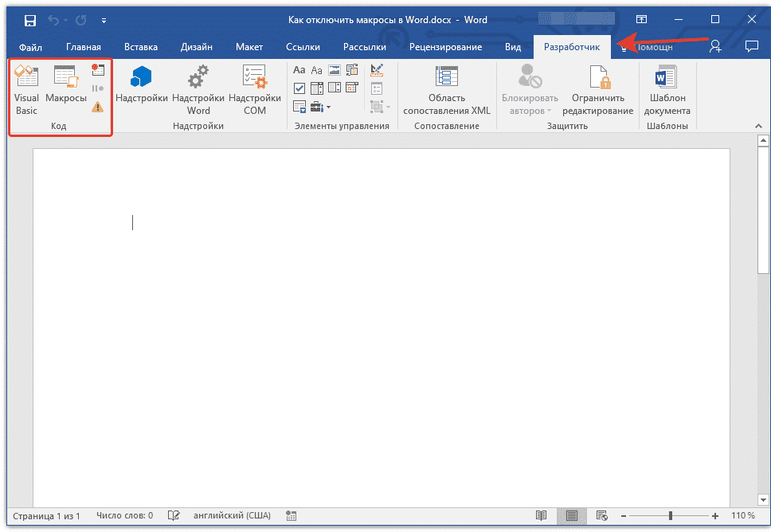Expand the Group dropdown arrow
Screen dimensions: 771x532
tap(387, 106)
